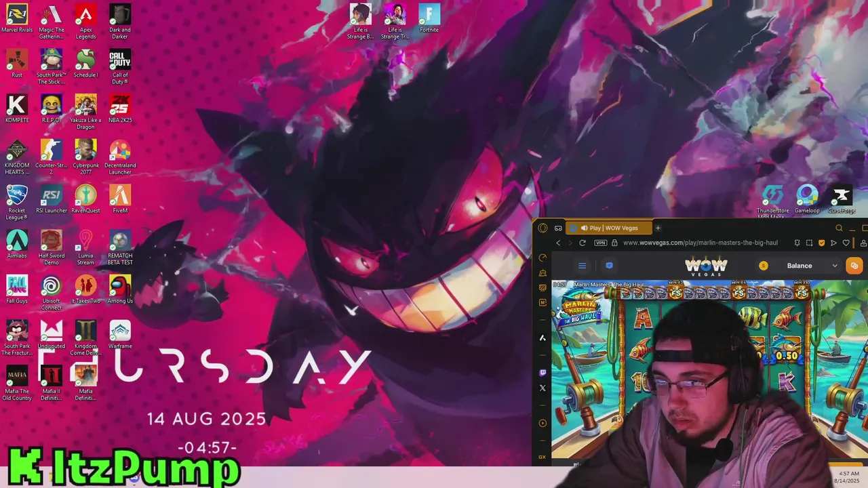Select the Fall Guys desktop icon
The image size is (868, 488).
pyautogui.click(x=17, y=289)
